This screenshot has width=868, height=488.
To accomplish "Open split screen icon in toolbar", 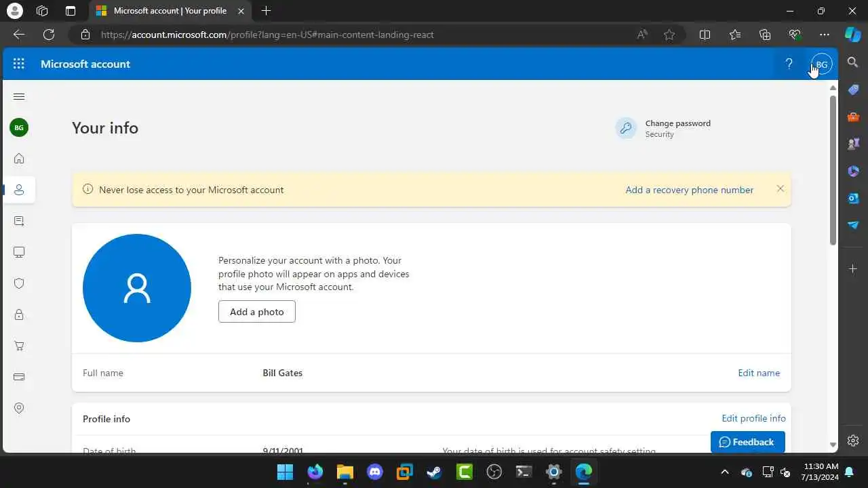I will tap(705, 35).
